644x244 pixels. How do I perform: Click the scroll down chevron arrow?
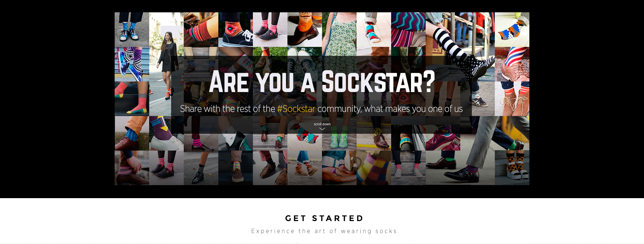(322, 129)
